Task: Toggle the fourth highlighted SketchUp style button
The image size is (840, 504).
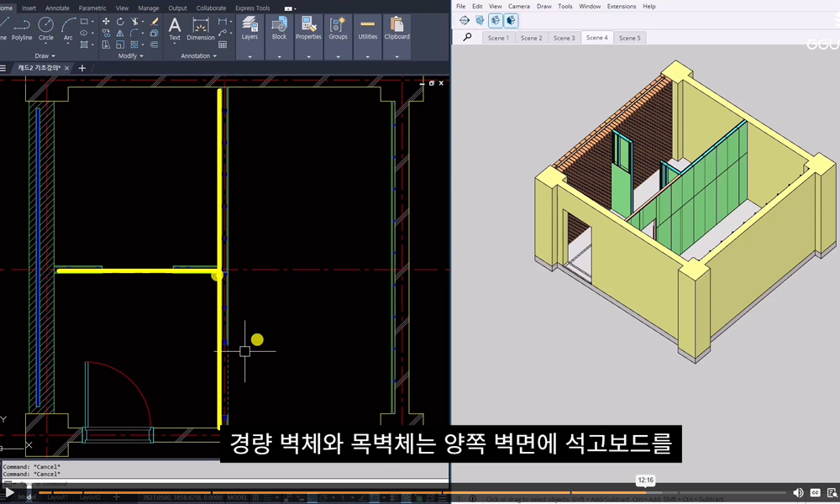Action: pos(511,20)
